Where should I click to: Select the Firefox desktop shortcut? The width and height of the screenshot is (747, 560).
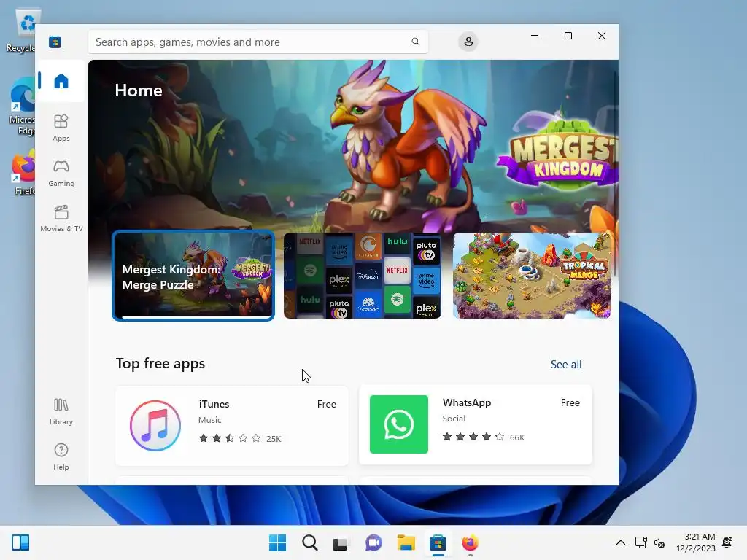[x=23, y=172]
